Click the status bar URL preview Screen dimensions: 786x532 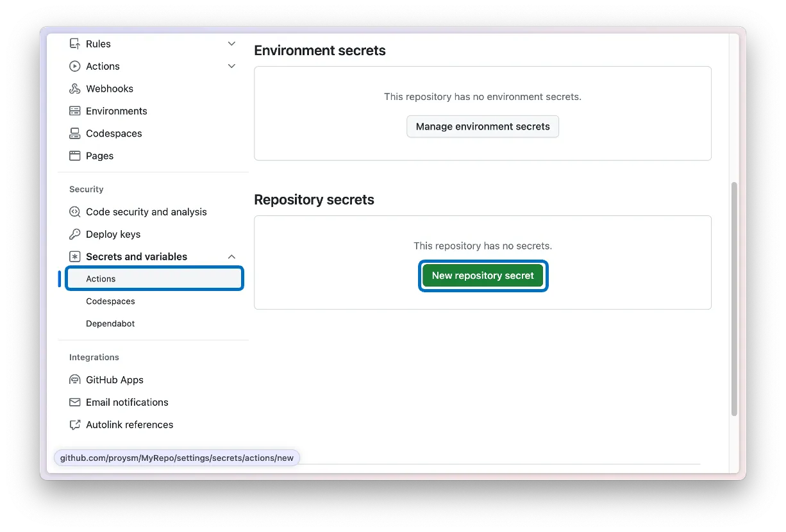point(177,458)
